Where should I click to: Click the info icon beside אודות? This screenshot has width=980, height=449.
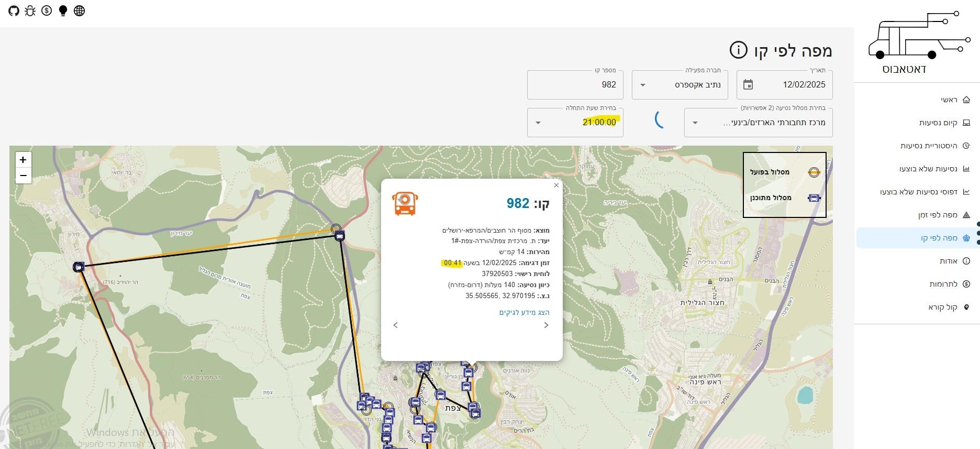click(966, 261)
